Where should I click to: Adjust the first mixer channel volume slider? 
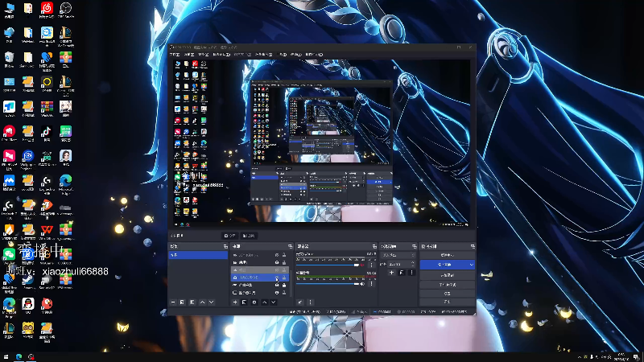(x=328, y=265)
